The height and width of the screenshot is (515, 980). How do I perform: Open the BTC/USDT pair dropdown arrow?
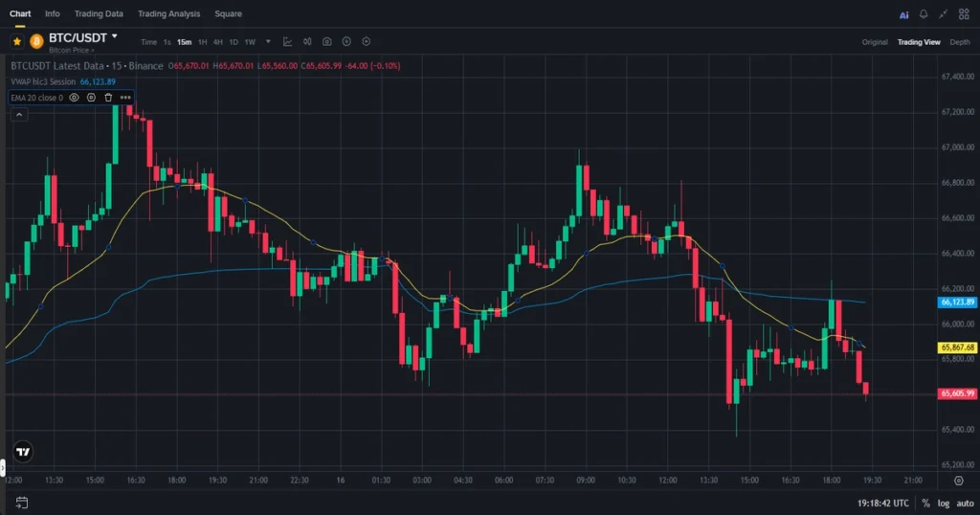click(115, 37)
